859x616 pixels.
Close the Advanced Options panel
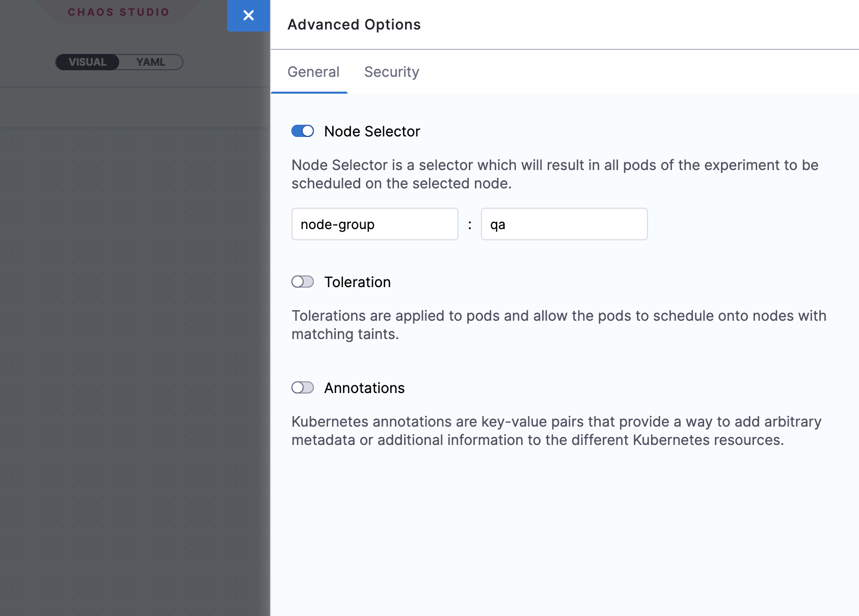[248, 16]
